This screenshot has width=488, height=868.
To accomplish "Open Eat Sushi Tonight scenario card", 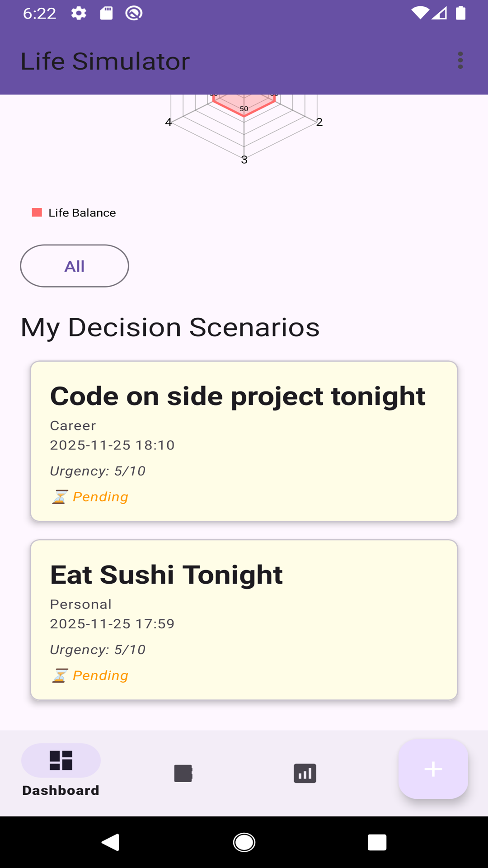I will pos(244,619).
